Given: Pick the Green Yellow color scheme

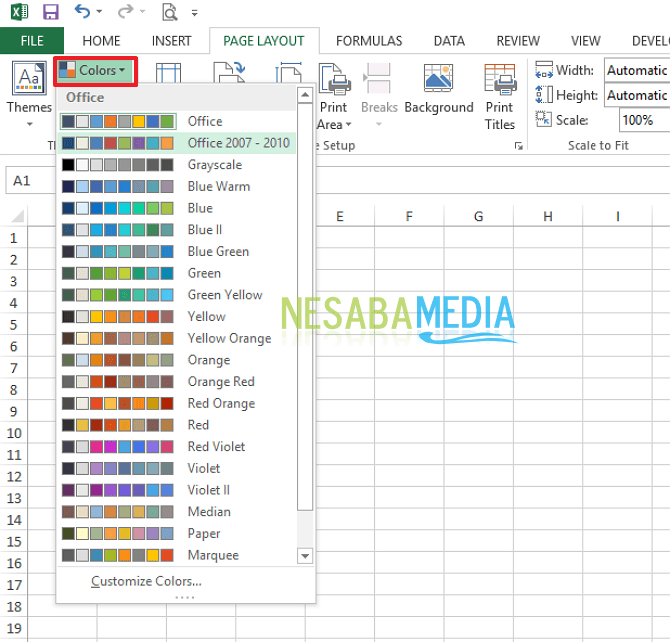Looking at the screenshot, I should click(x=176, y=295).
